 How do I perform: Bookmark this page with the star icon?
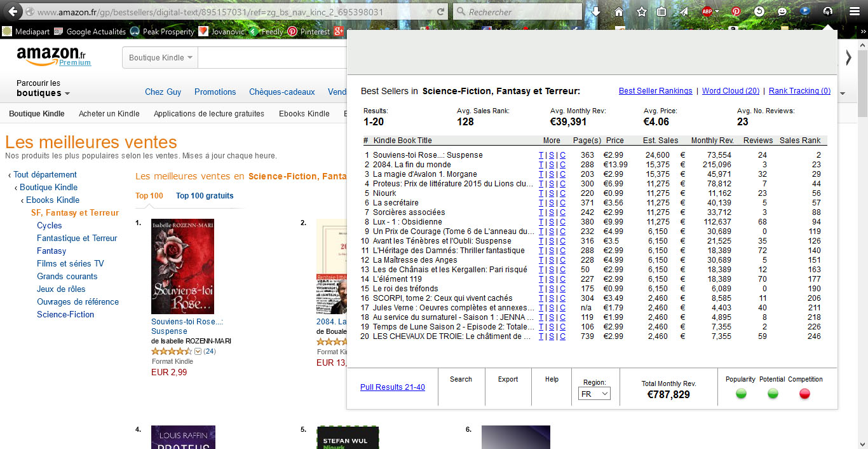(x=641, y=11)
